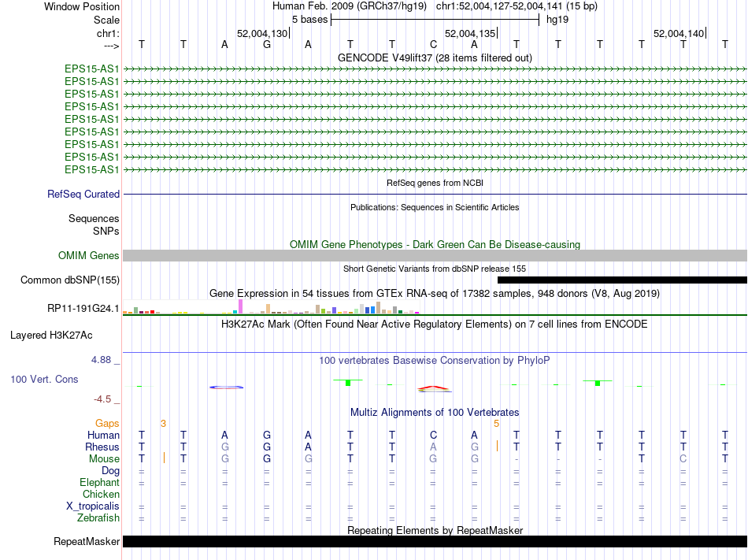The image size is (748, 560).
Task: Click the Sequences track label
Action: pos(94,218)
